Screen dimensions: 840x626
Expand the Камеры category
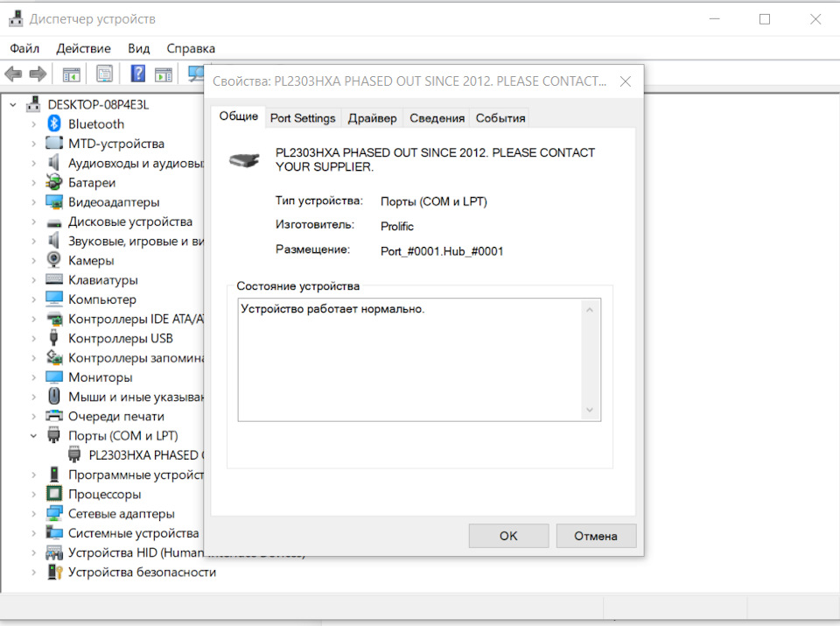tap(34, 261)
